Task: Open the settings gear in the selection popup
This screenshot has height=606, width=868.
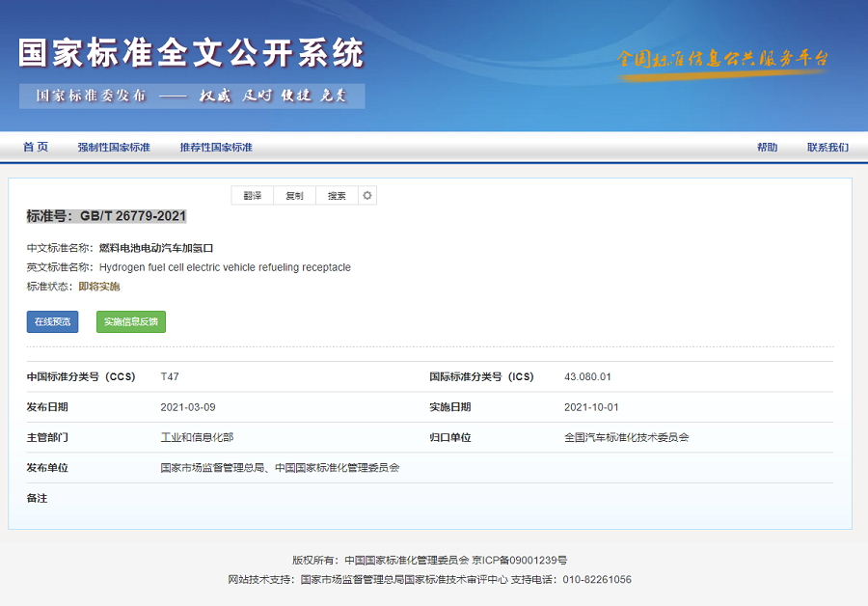Action: pos(367,196)
